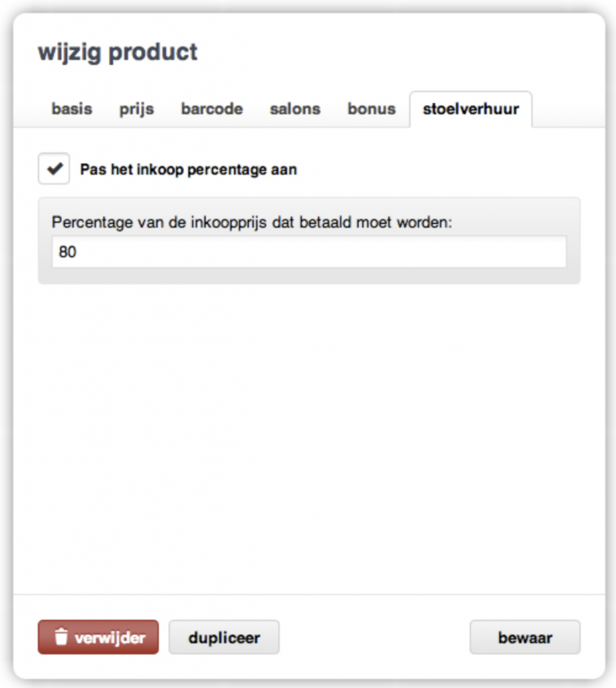Select the barcode tab

tap(210, 109)
